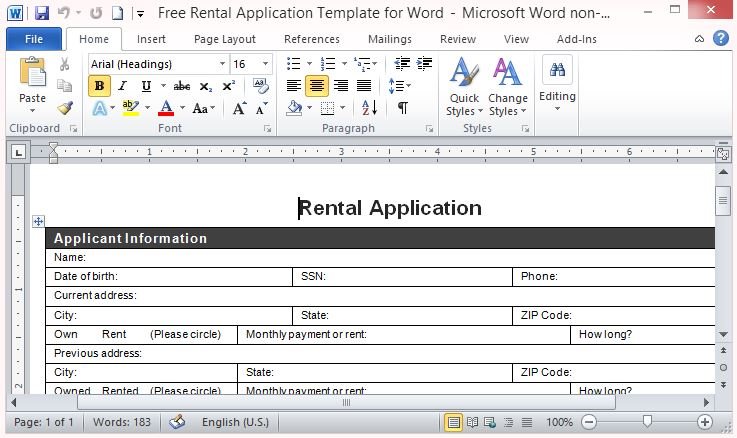This screenshot has height=438, width=737.
Task: Toggle Italic formatting
Action: click(123, 86)
